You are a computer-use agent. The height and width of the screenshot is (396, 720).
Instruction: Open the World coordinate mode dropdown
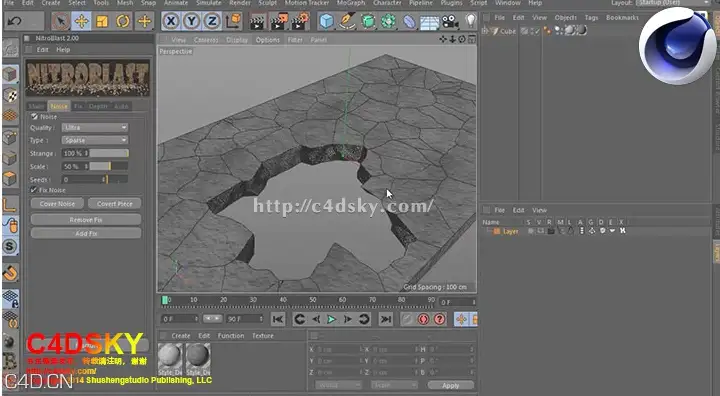(338, 385)
